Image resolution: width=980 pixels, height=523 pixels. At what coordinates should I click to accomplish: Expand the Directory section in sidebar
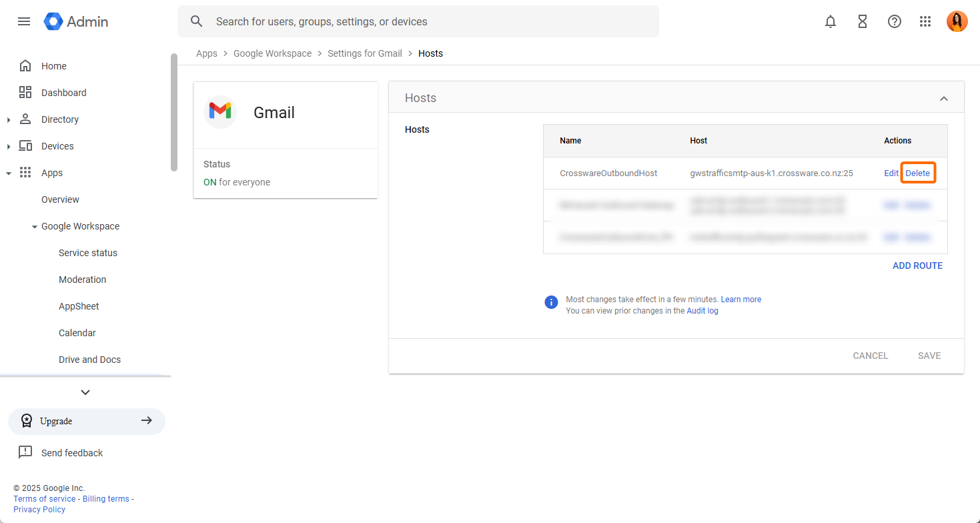9,120
